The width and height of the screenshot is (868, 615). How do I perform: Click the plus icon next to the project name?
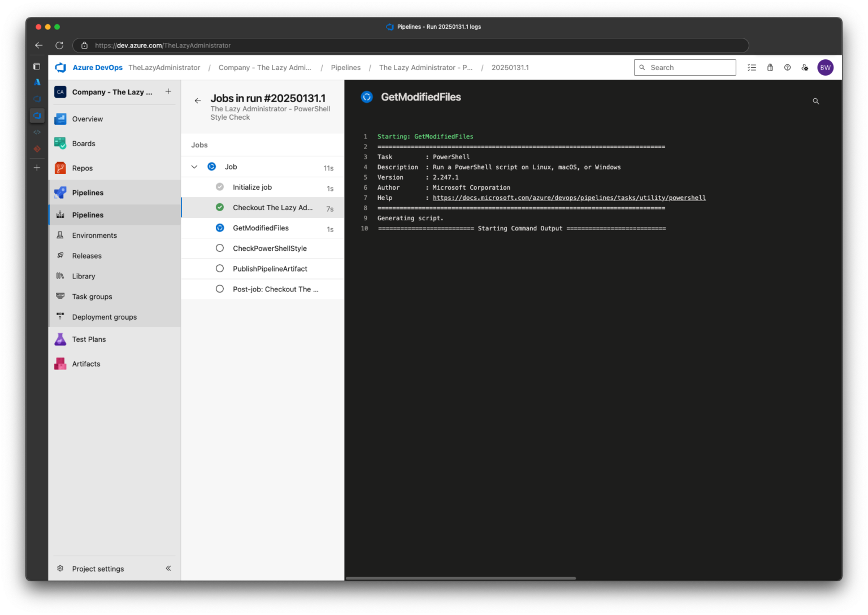point(168,91)
